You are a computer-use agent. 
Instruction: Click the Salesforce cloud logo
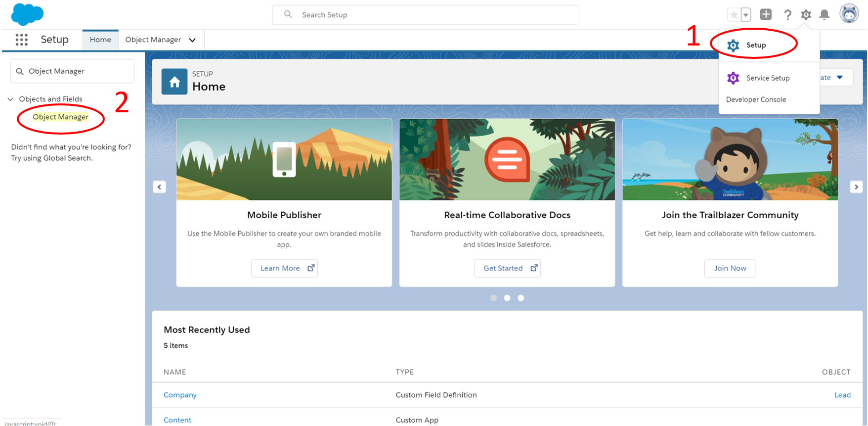tap(27, 14)
